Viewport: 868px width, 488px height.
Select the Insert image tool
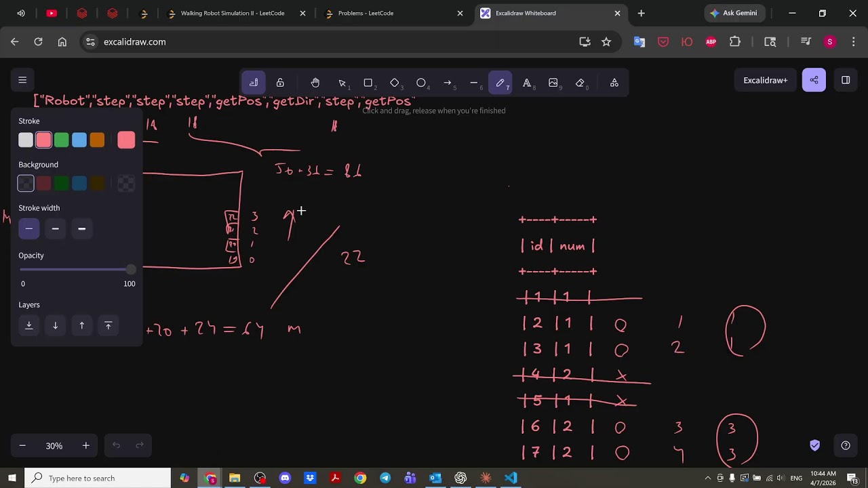pos(553,83)
